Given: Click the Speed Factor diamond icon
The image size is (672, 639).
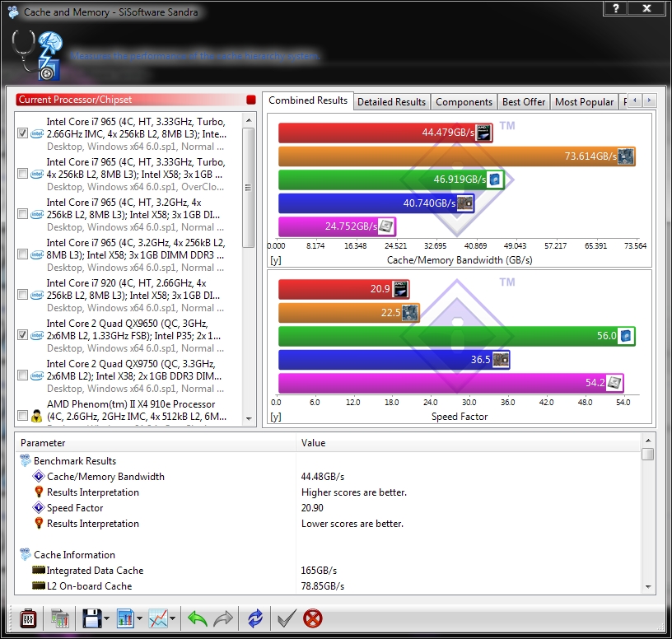Looking at the screenshot, I should click(39, 507).
